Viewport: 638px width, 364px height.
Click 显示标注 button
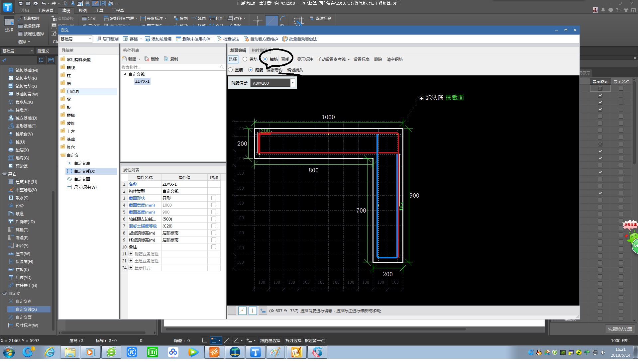coord(305,59)
